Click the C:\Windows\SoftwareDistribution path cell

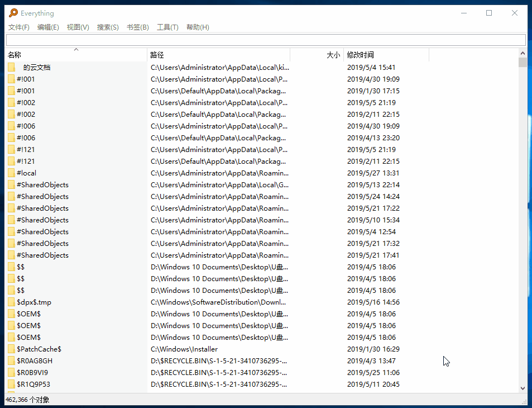[218, 302]
